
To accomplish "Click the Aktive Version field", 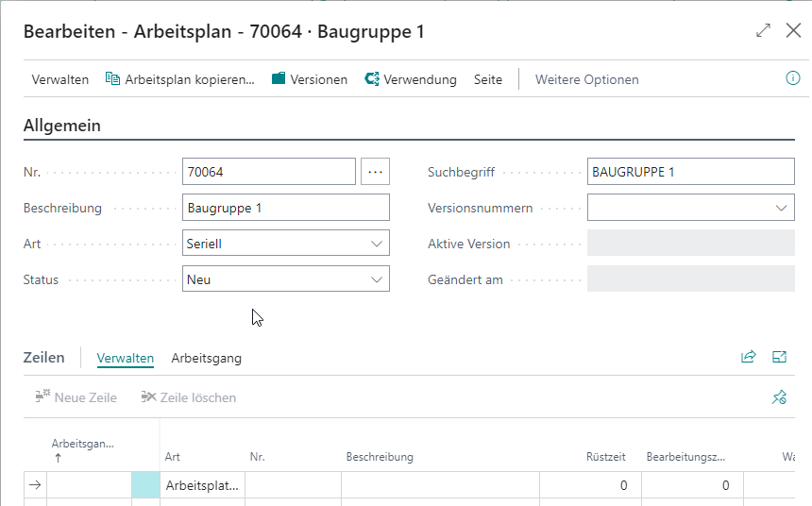I will (691, 244).
